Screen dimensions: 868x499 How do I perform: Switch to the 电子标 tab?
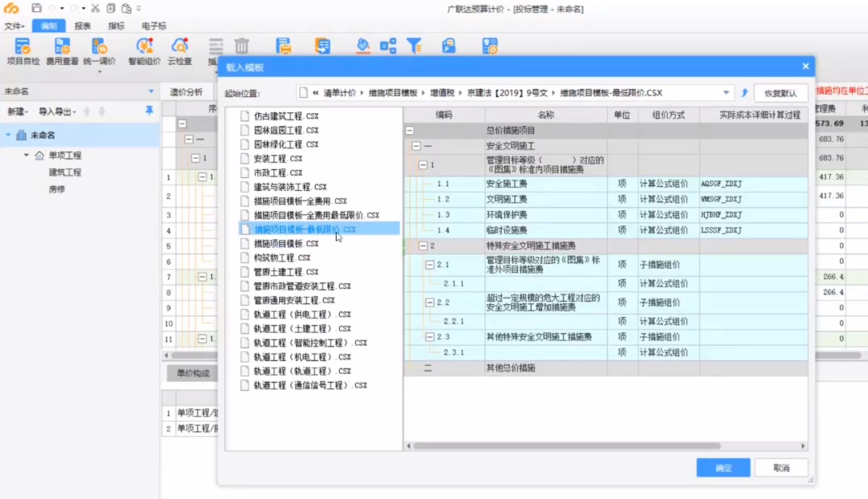pos(154,26)
